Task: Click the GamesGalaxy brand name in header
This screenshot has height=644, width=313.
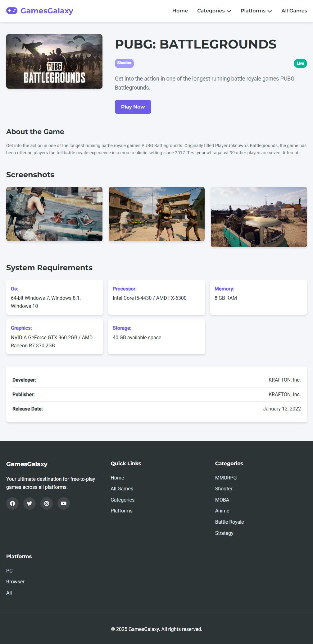Action: pyautogui.click(x=47, y=11)
